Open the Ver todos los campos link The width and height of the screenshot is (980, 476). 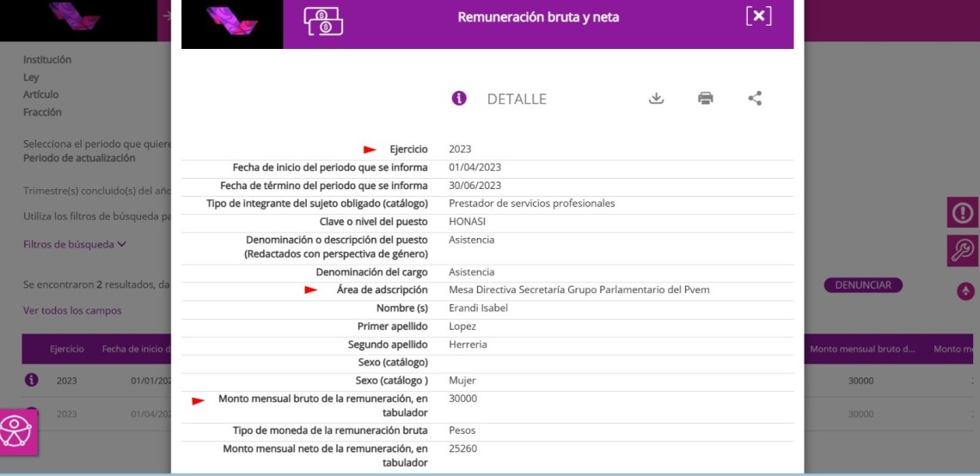pos(72,310)
